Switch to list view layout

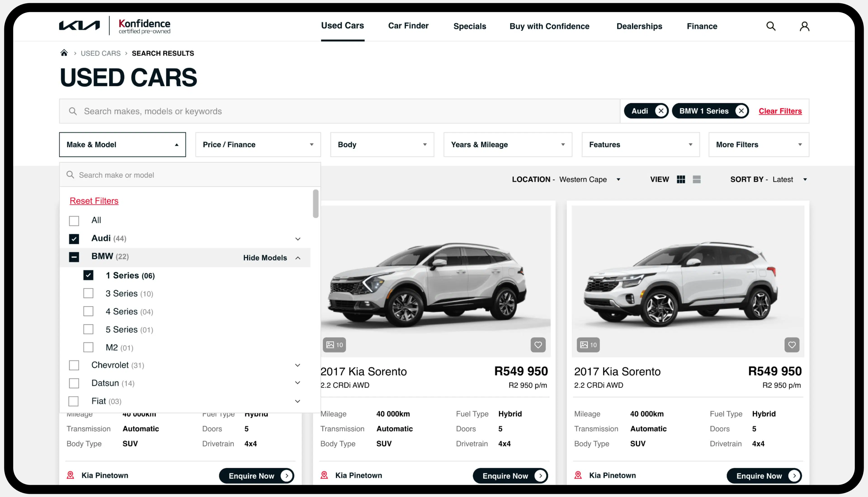(697, 180)
